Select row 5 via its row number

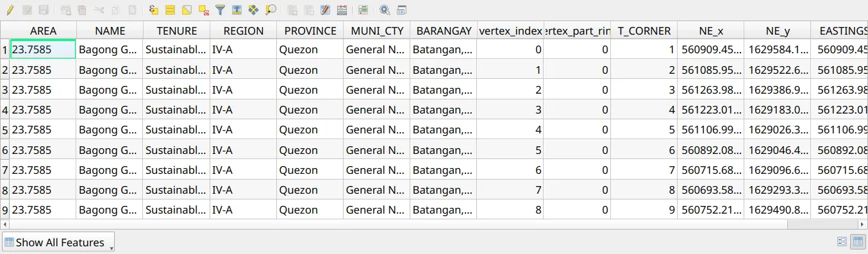(5, 130)
